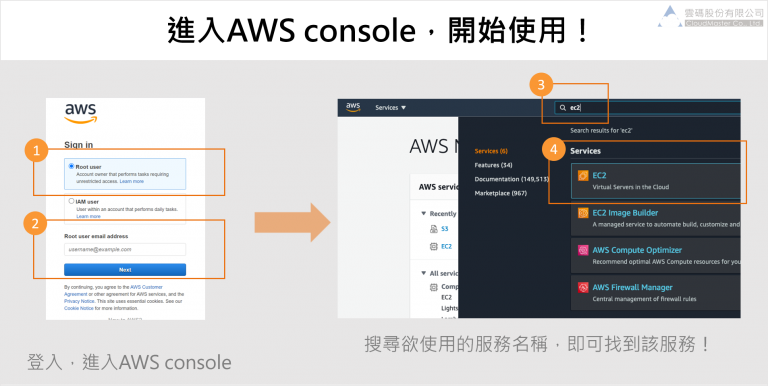Click the 'Sign in' heading
The height and width of the screenshot is (386, 768).
78,145
